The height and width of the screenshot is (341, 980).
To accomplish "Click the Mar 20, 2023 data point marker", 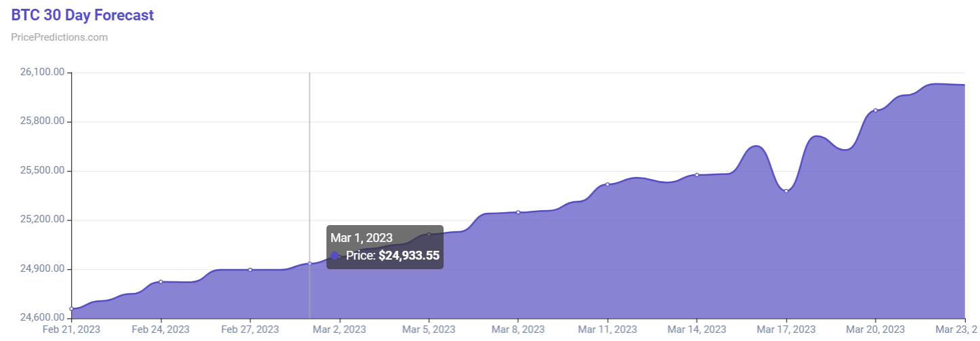I will [x=876, y=111].
